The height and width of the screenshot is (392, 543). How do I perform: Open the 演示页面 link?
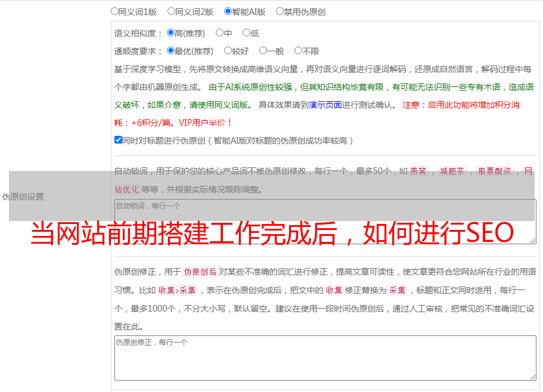[x=325, y=105]
